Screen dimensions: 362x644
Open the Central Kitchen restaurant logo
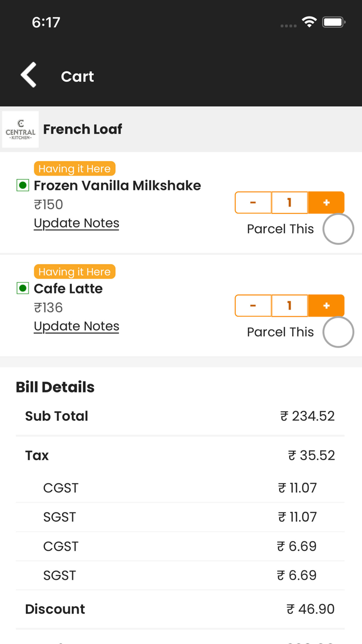[x=20, y=129]
